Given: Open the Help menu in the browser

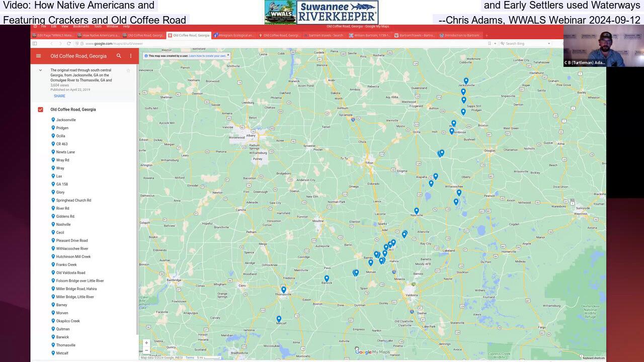Looking at the screenshot, I should (x=126, y=26).
